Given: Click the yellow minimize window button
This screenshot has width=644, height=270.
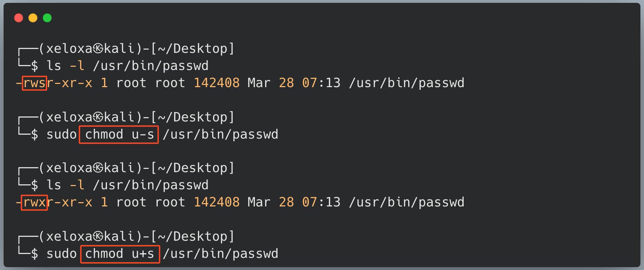Looking at the screenshot, I should click(x=33, y=18).
